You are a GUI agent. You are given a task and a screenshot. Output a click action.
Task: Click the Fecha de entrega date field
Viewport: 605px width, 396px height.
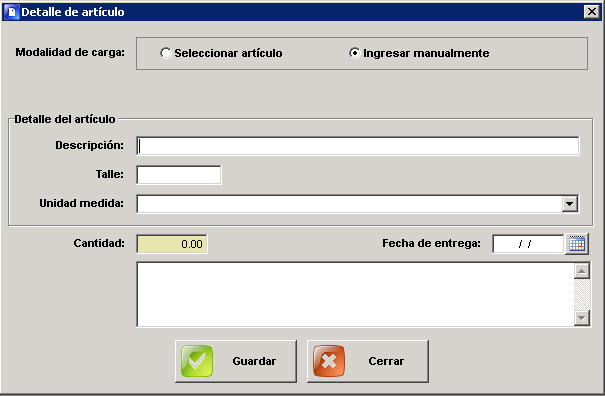click(x=528, y=244)
